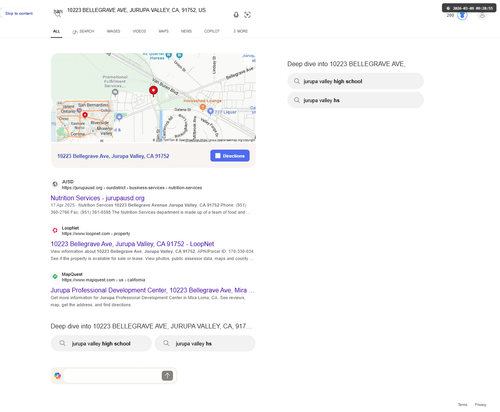The image size is (500, 412).
Task: Click the Directions button
Action: tap(230, 156)
